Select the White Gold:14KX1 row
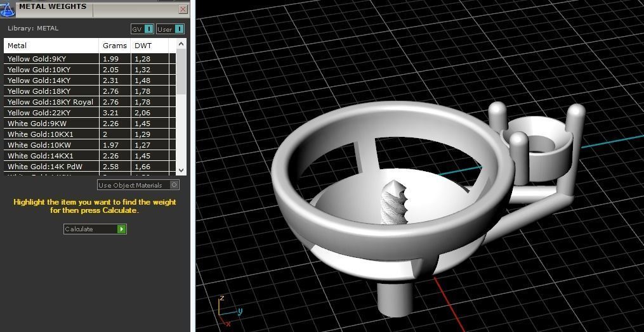Screen dimensions: 644x332 pyautogui.click(x=90, y=155)
